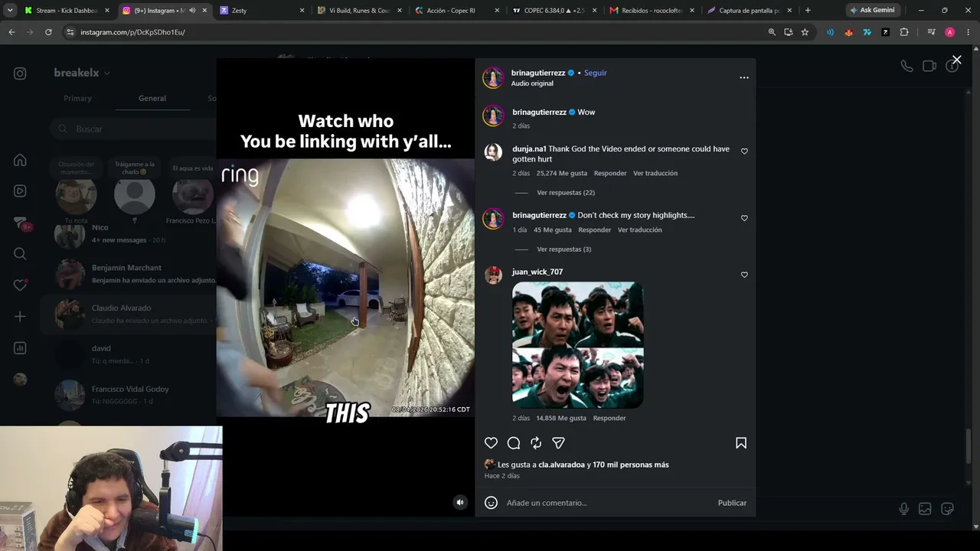Go to the Instagram home feed icon
This screenshot has width=980, height=551.
[20, 160]
